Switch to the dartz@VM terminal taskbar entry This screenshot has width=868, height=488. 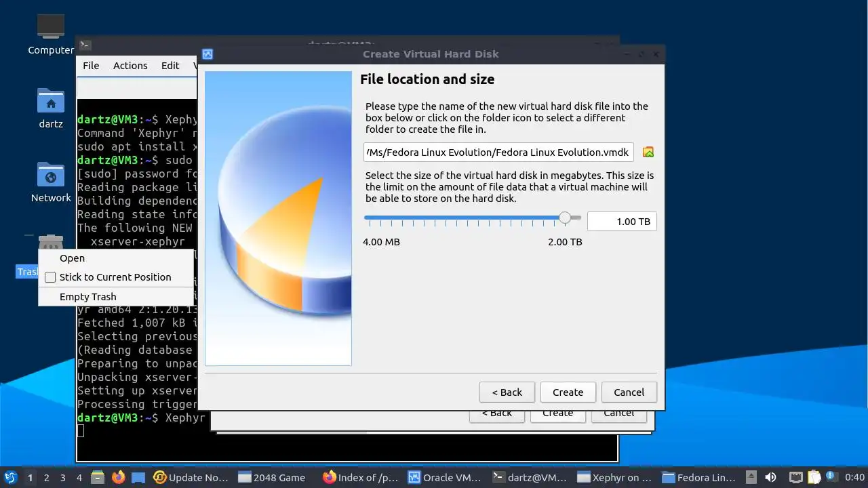530,477
